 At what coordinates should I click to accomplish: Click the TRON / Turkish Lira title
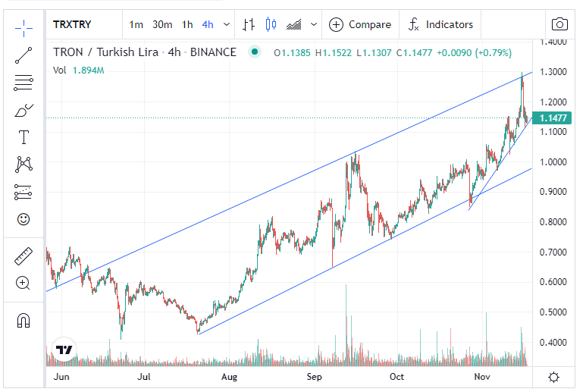(x=144, y=52)
